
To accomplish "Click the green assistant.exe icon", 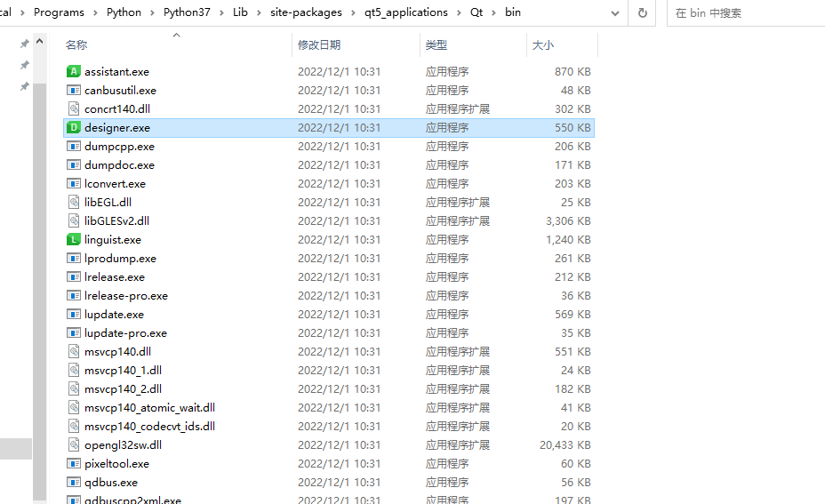I will tap(74, 71).
